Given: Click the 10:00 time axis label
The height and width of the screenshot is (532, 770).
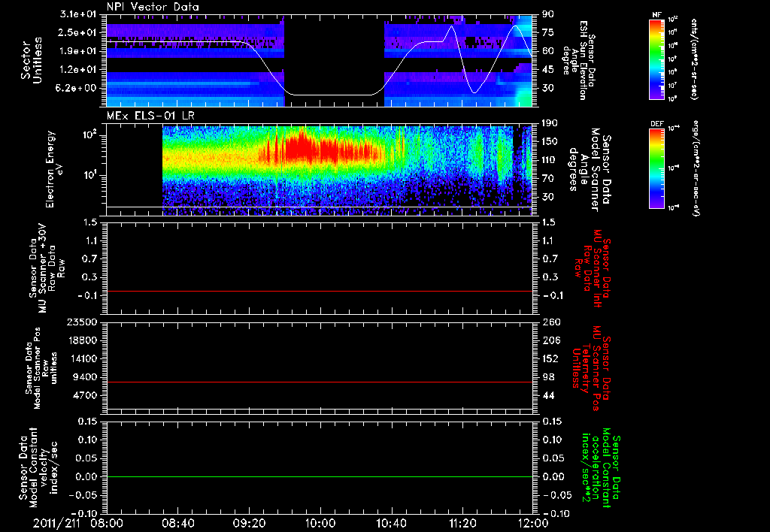Looking at the screenshot, I should tap(320, 523).
